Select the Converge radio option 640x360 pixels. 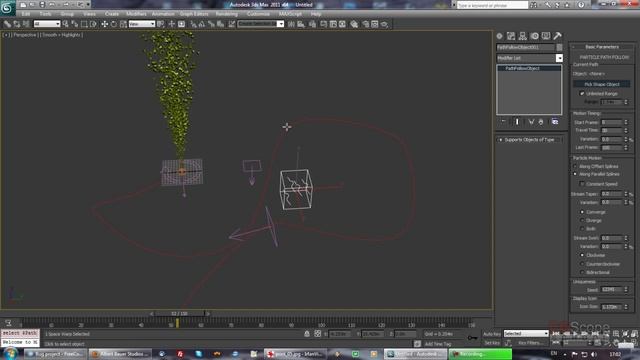click(x=582, y=212)
